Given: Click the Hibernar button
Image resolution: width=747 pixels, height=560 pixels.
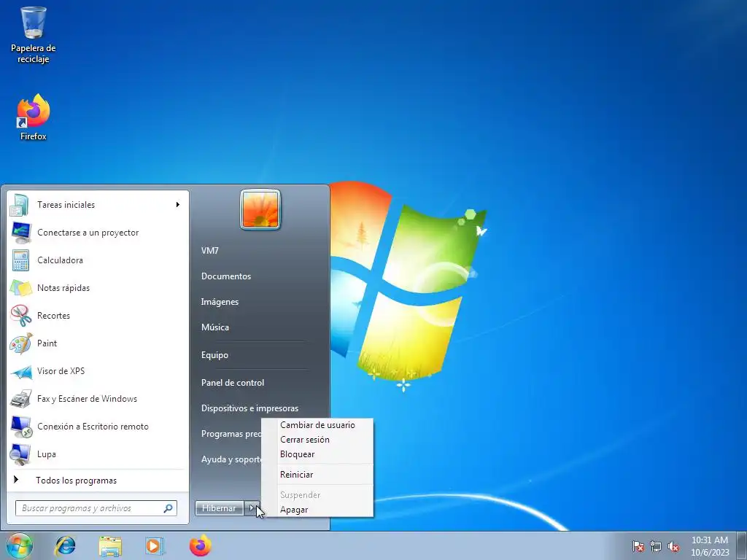Looking at the screenshot, I should pos(219,508).
